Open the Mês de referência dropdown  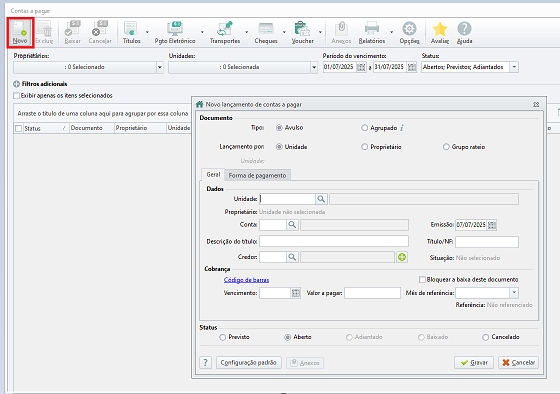[514, 293]
